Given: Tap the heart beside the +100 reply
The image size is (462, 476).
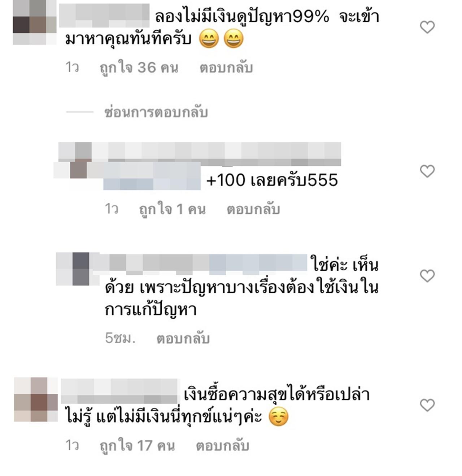Looking at the screenshot, I should pyautogui.click(x=427, y=171).
